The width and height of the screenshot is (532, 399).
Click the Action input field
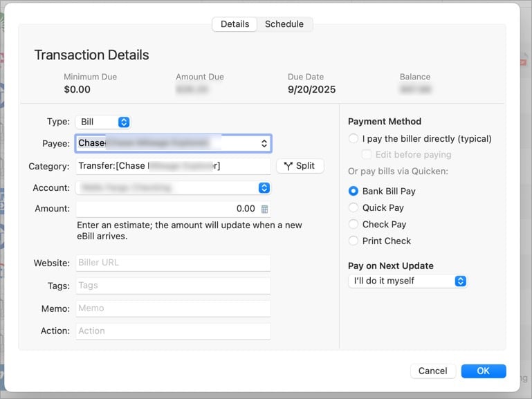173,331
